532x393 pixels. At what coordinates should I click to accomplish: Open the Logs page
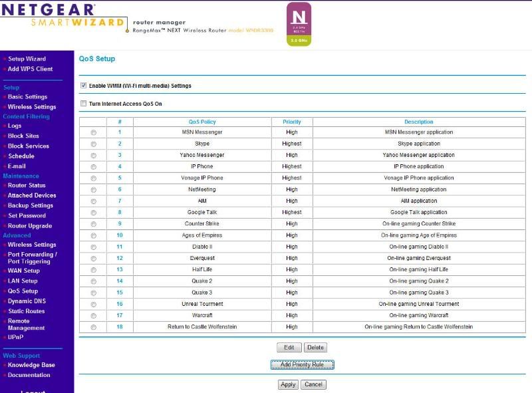15,126
